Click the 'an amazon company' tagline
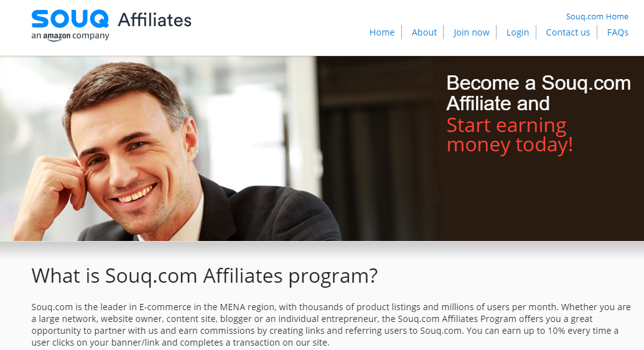This screenshot has width=644, height=350. 70,36
